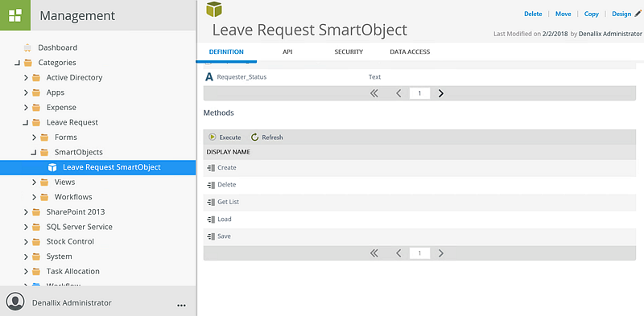The image size is (644, 316).
Task: Go to next page of properties list
Action: tap(440, 93)
